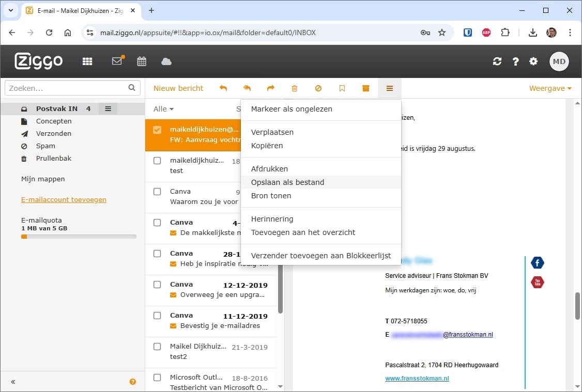Open the Calendar app icon in header
Screen dimensions: 582x392
coord(142,61)
